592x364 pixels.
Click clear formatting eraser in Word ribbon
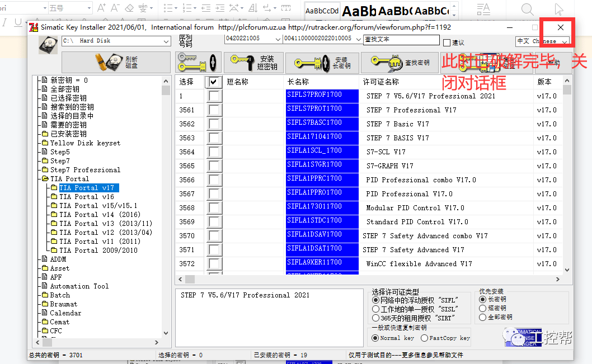pos(129,7)
